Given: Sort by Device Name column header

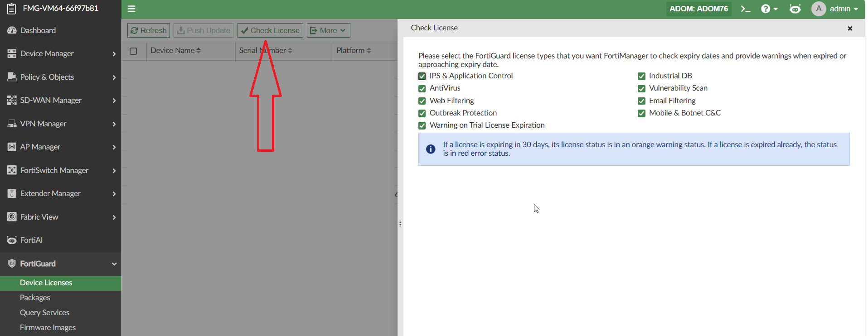Looking at the screenshot, I should coord(175,50).
